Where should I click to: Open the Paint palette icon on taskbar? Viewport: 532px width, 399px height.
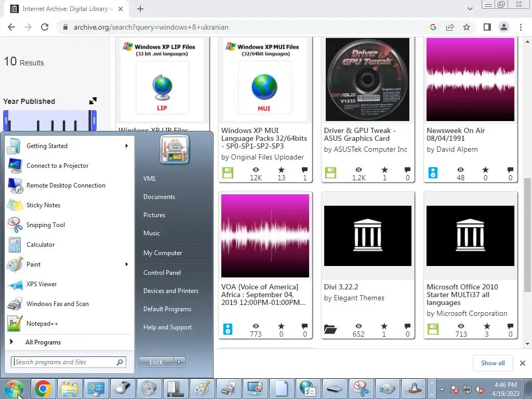click(202, 389)
